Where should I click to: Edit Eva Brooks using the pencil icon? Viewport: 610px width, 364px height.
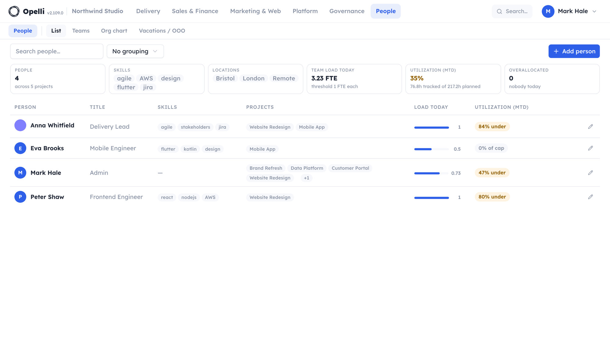590,148
